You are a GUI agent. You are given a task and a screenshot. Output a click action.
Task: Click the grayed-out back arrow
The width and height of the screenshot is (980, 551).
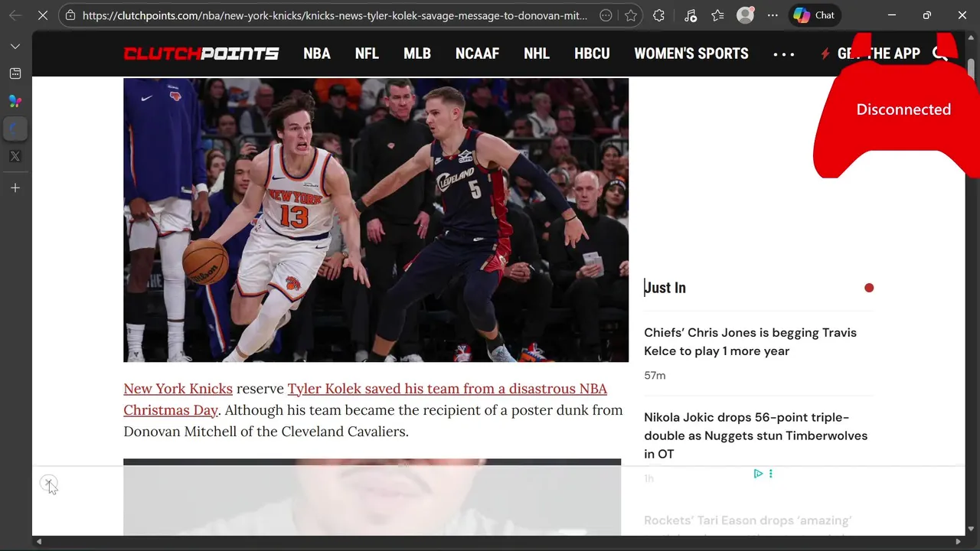pyautogui.click(x=15, y=15)
